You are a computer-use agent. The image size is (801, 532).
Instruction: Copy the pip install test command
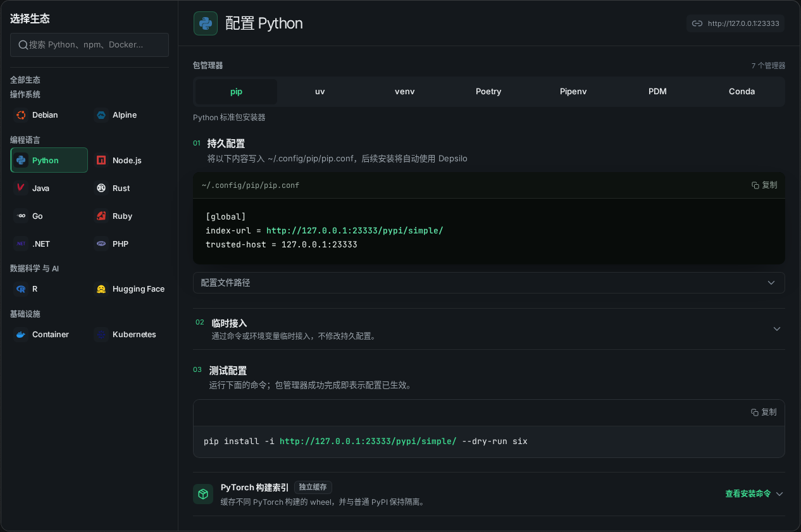pyautogui.click(x=764, y=412)
